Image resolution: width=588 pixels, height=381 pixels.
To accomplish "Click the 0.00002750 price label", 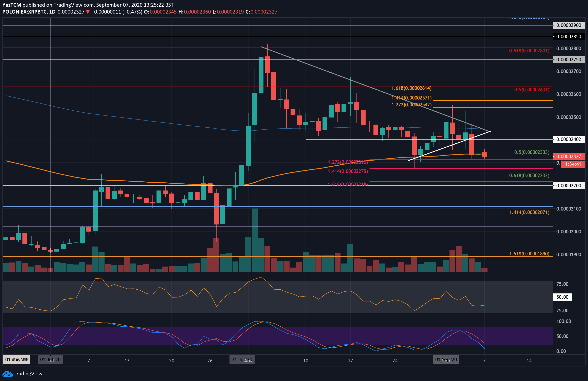I will pyautogui.click(x=568, y=59).
